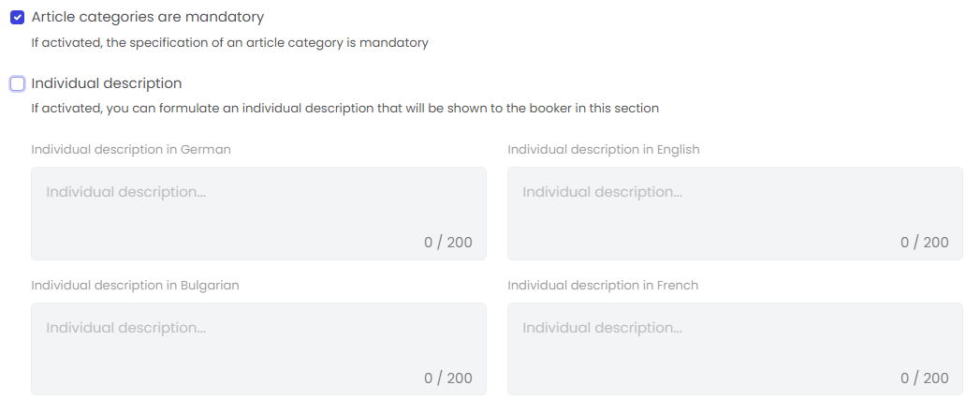
Task: Enable the Individual description checkbox
Action: tap(17, 83)
